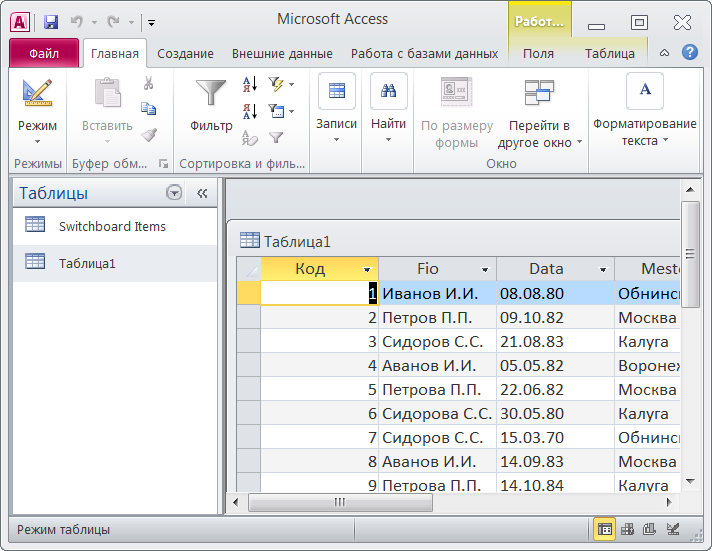The height and width of the screenshot is (551, 712).
Task: Open Форматирование текста group
Action: click(x=645, y=109)
